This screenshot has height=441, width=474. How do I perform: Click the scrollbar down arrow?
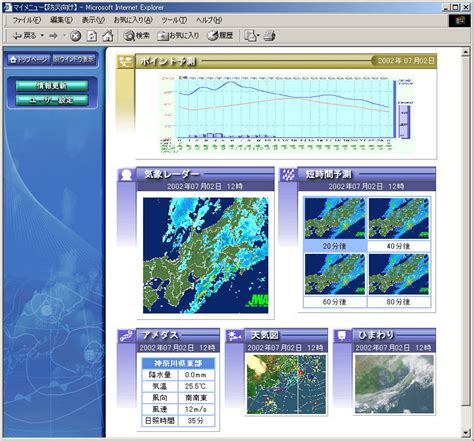(465, 433)
